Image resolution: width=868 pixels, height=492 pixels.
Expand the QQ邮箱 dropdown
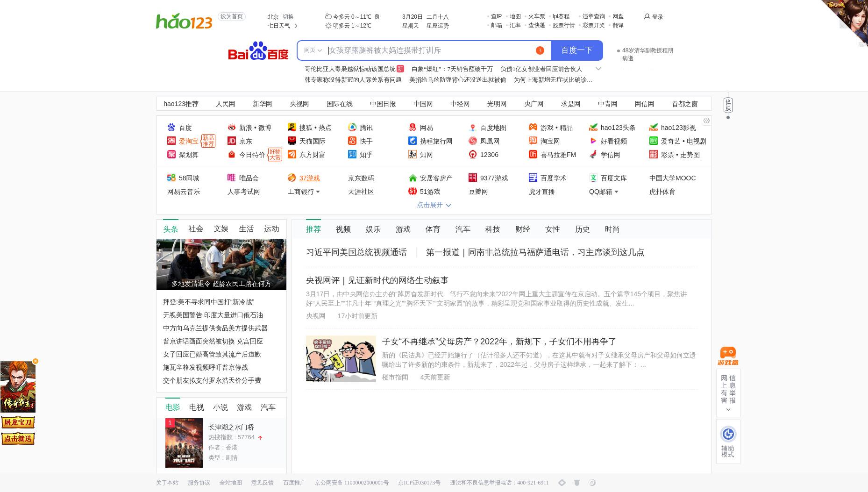[616, 192]
